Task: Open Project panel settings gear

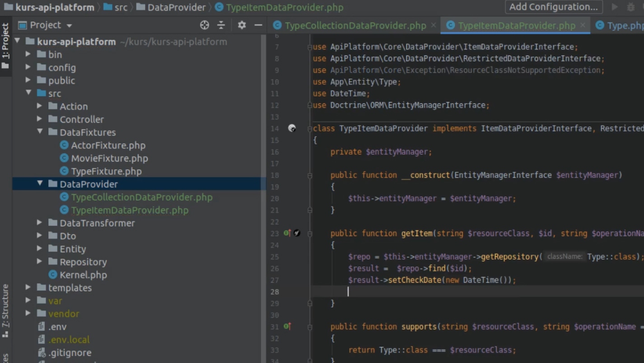Action: (242, 25)
